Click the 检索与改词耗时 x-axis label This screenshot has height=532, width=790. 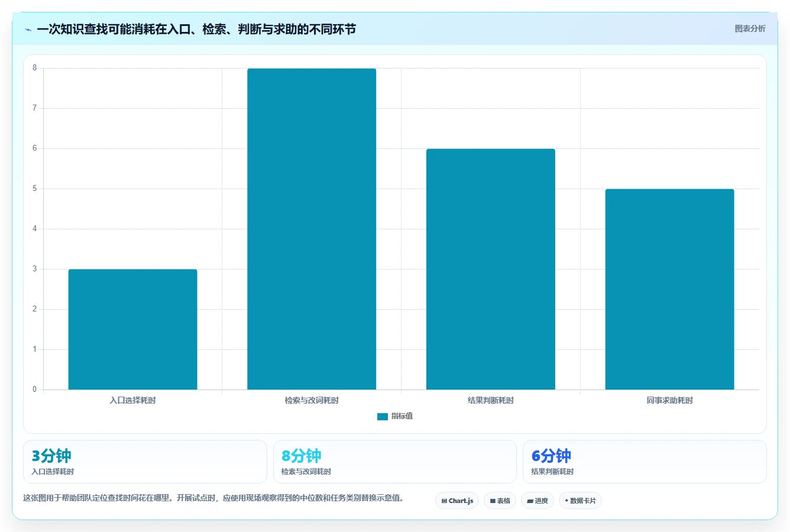[312, 400]
